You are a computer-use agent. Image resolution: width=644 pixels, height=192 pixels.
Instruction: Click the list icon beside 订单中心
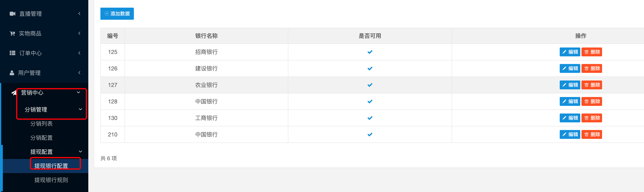[13, 53]
